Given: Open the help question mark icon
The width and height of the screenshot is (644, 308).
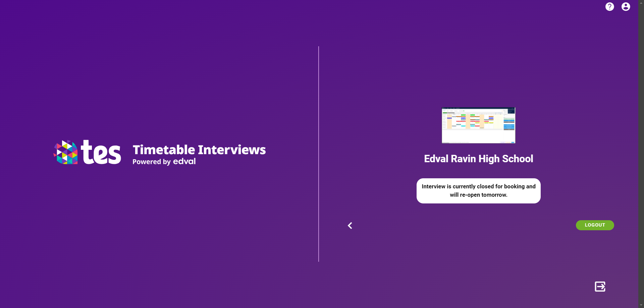Looking at the screenshot, I should point(609,7).
